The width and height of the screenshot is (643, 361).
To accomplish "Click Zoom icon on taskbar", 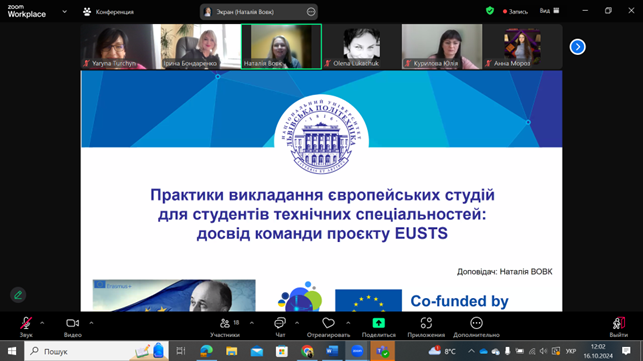I will point(357,351).
